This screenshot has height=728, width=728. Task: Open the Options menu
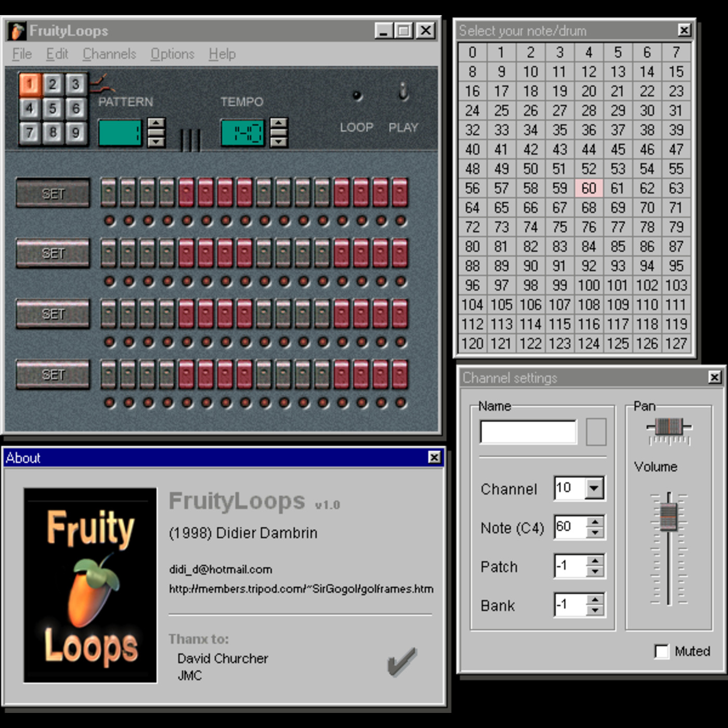coord(172,54)
